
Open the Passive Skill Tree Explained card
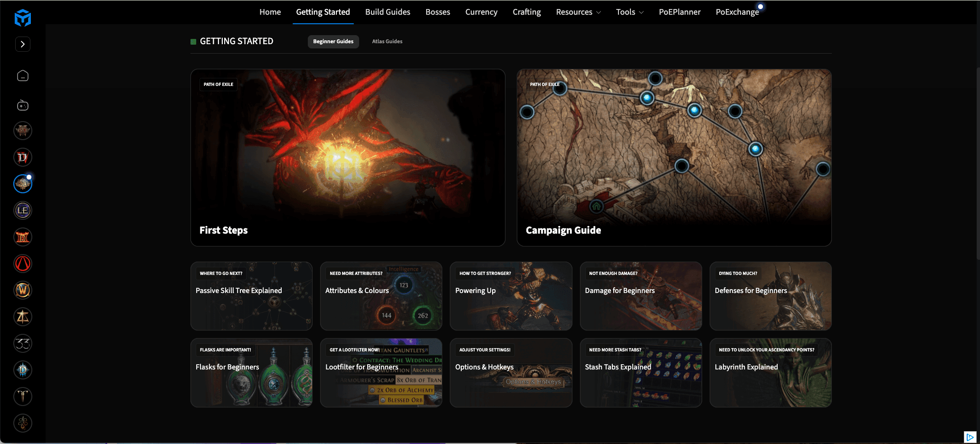click(x=251, y=296)
